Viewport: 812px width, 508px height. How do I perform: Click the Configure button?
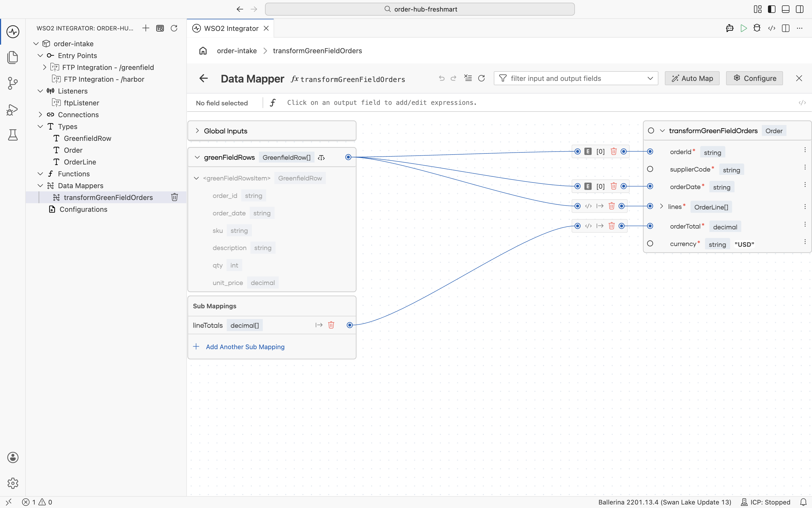[755, 78]
